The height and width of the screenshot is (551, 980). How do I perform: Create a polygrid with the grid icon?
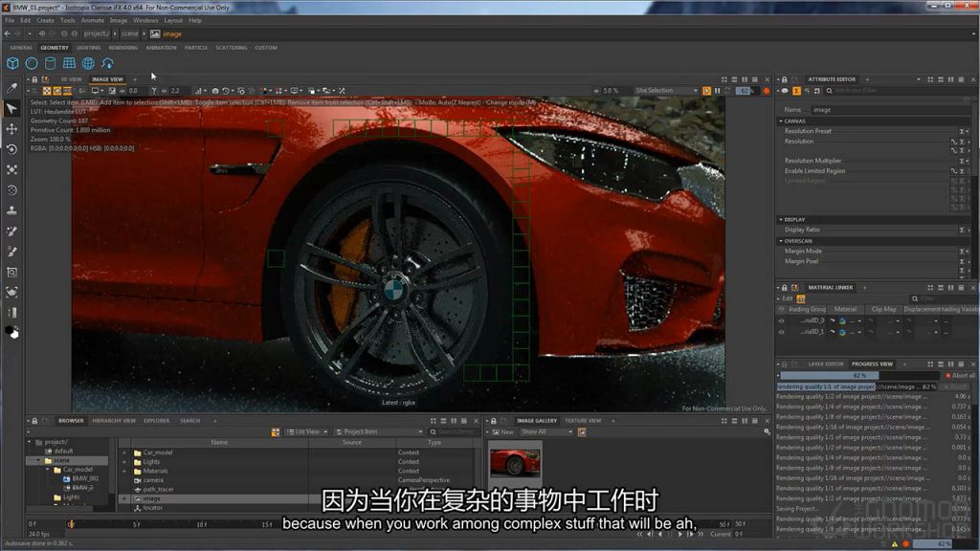tap(69, 63)
